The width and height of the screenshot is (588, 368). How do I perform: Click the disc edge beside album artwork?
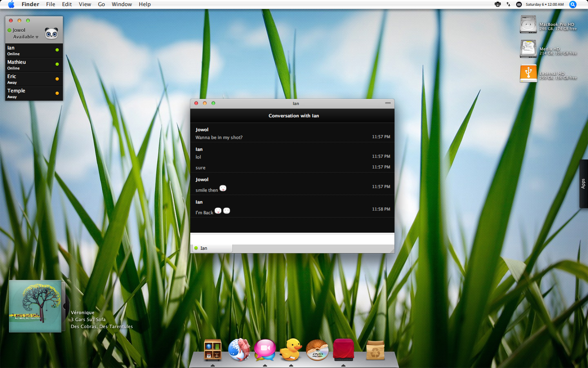click(65, 306)
